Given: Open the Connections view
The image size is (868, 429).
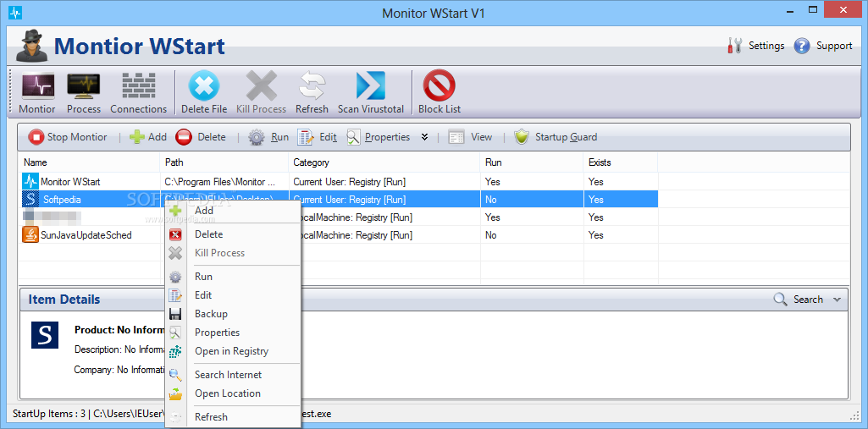Looking at the screenshot, I should 138,93.
